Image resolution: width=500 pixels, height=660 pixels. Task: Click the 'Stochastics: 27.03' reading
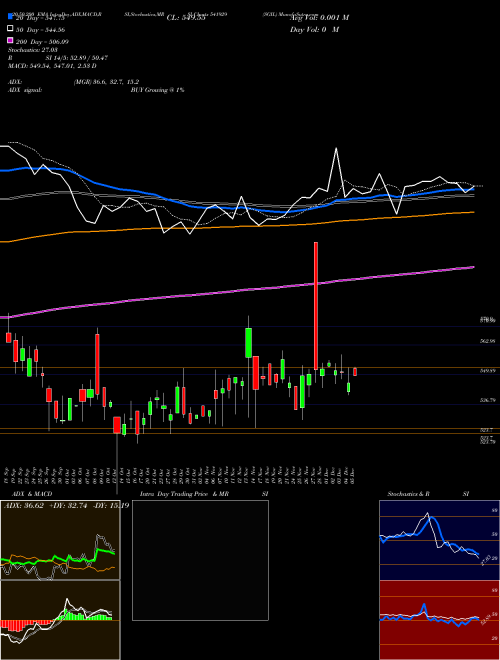[x=33, y=50]
